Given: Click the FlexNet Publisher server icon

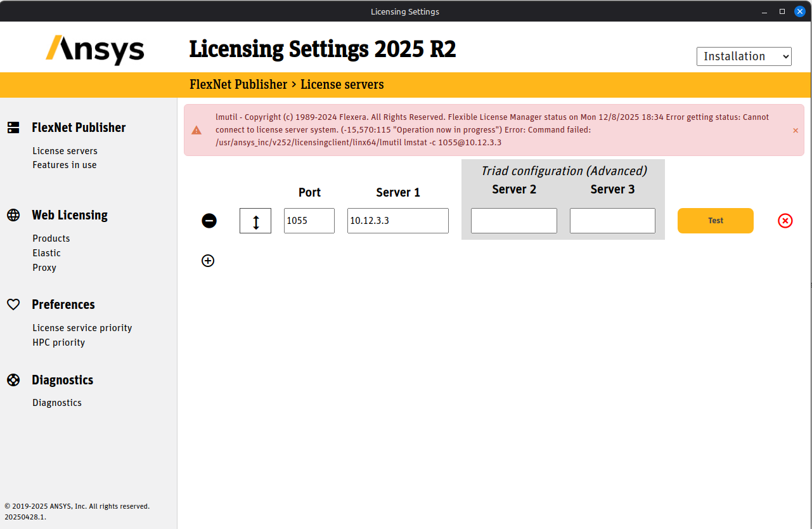Looking at the screenshot, I should point(13,127).
